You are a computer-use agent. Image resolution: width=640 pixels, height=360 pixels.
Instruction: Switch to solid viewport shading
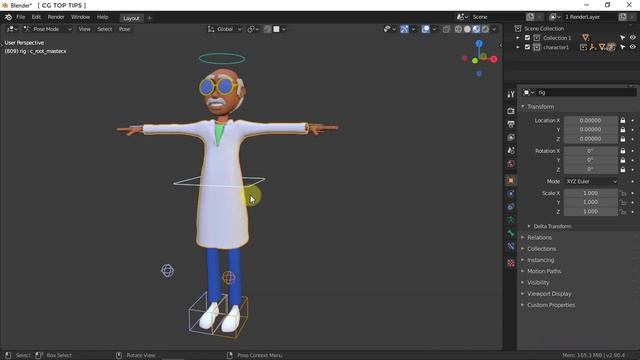[x=467, y=29]
